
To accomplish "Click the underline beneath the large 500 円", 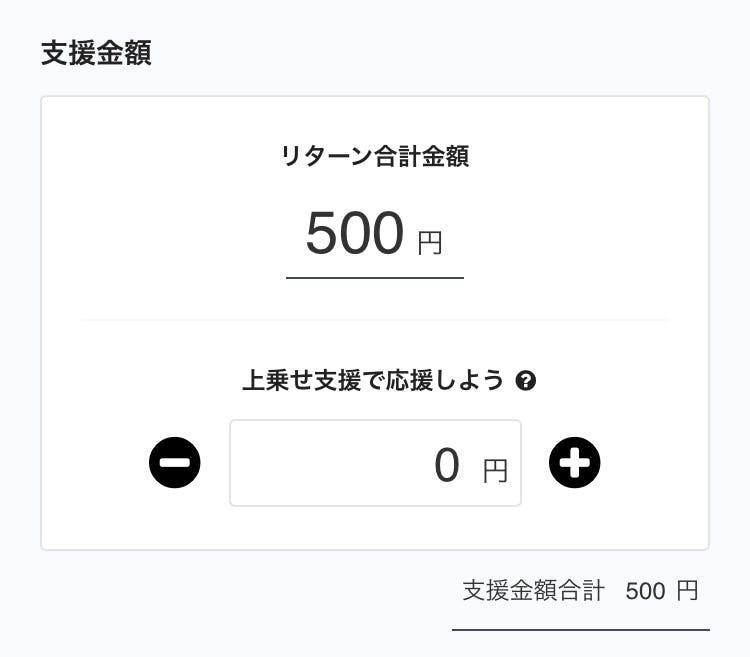I will 375,278.
